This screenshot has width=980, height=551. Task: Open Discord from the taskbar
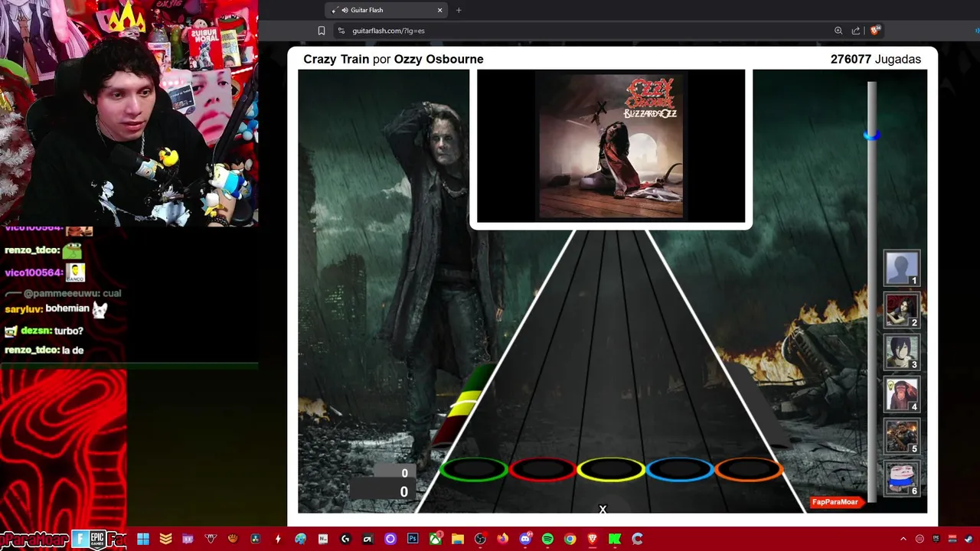525,539
